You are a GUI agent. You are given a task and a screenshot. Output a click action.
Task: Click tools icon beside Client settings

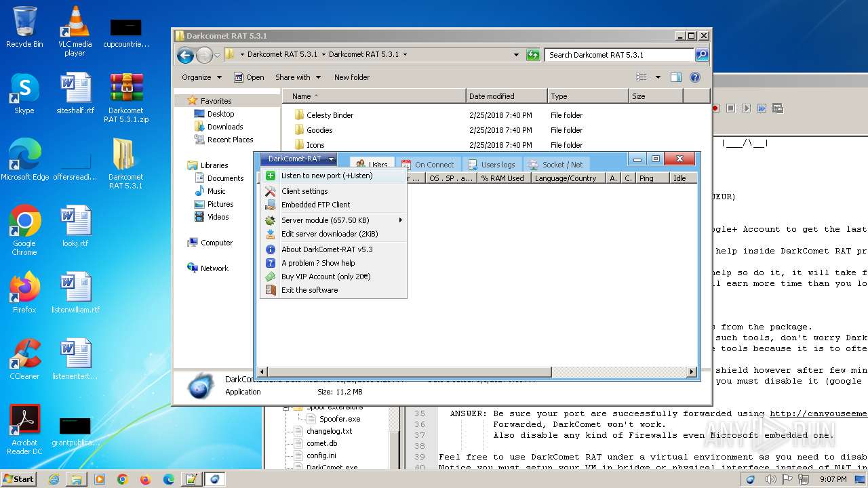271,191
